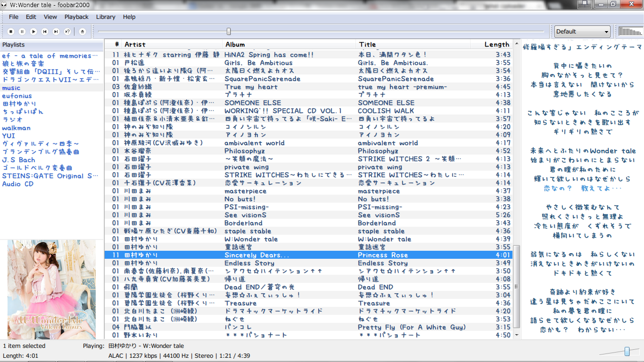Click the foobar2000 alien icon in title bar
Viewport: 644px width, 362px height.
click(x=5, y=5)
